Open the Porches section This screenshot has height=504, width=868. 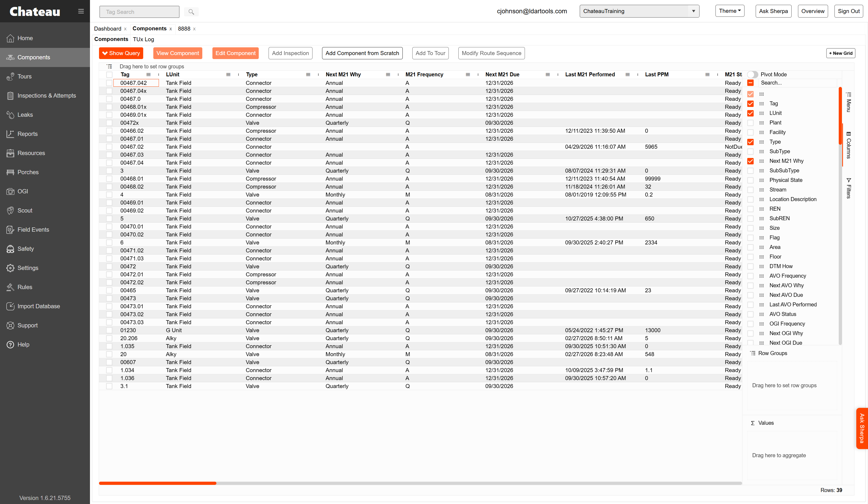click(45, 172)
